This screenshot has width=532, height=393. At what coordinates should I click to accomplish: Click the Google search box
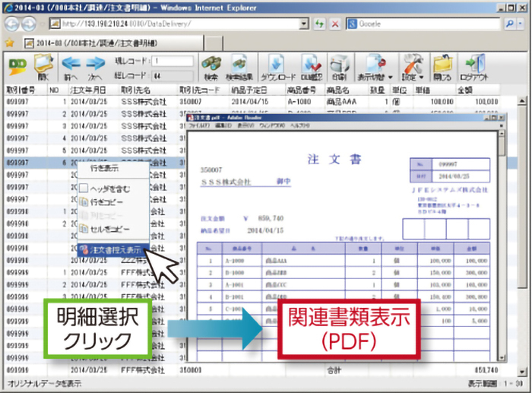tap(423, 24)
